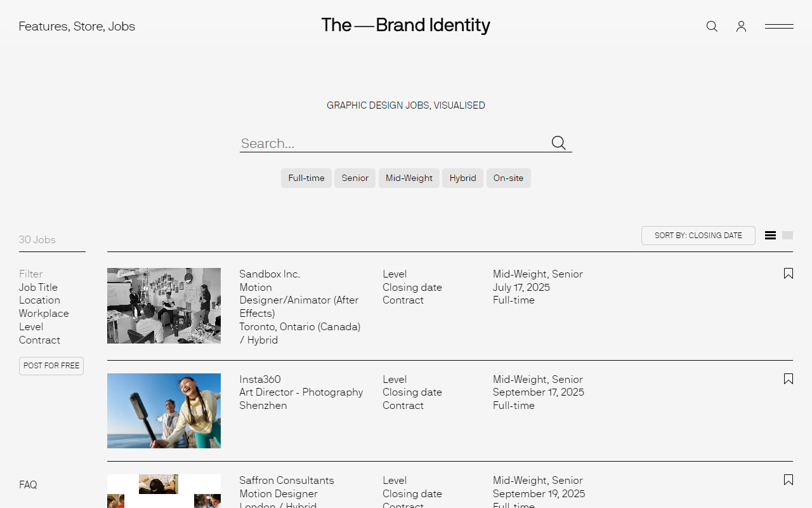Expand the Location filter
This screenshot has width=812, height=508.
click(39, 300)
